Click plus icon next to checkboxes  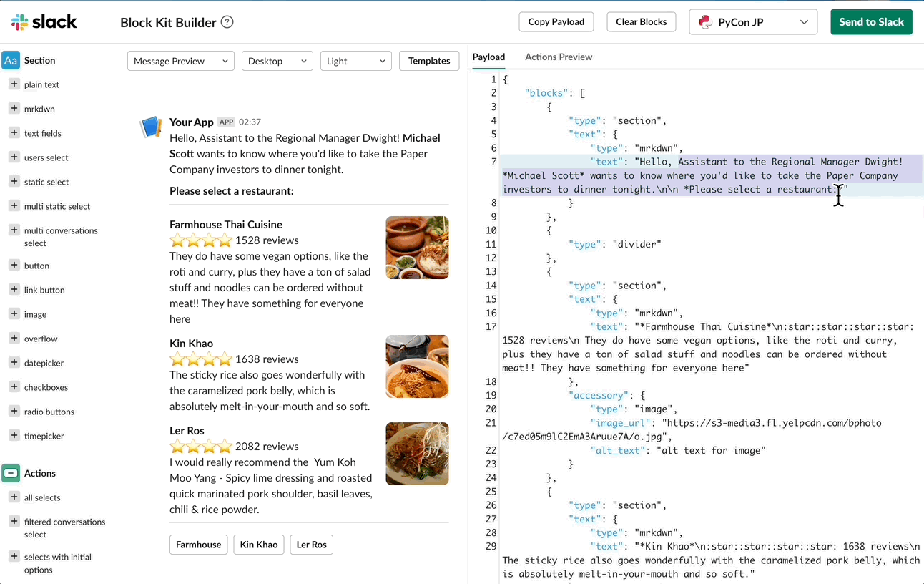pyautogui.click(x=14, y=387)
